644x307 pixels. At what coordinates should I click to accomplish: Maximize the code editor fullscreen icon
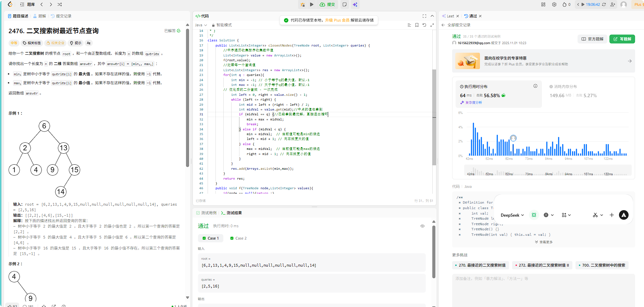point(424,16)
